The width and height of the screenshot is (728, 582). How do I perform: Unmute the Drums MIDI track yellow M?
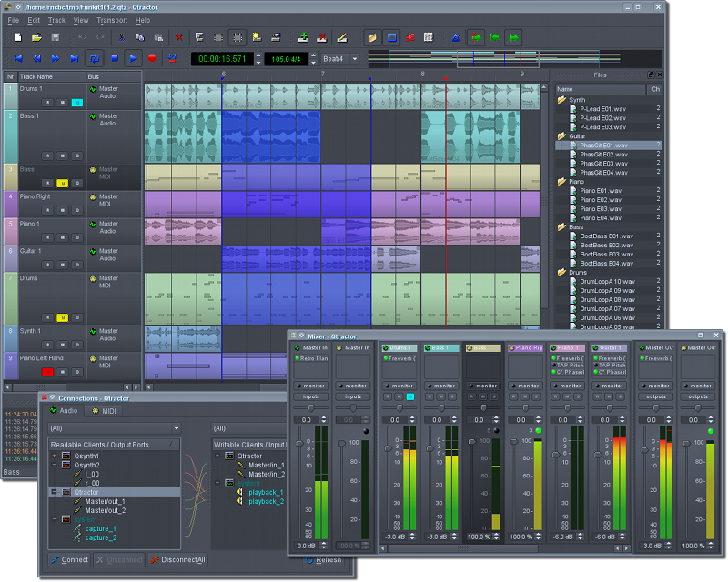pos(62,318)
